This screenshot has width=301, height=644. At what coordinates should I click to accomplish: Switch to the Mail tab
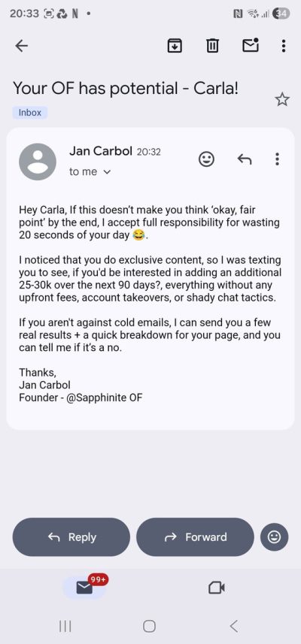click(x=85, y=588)
